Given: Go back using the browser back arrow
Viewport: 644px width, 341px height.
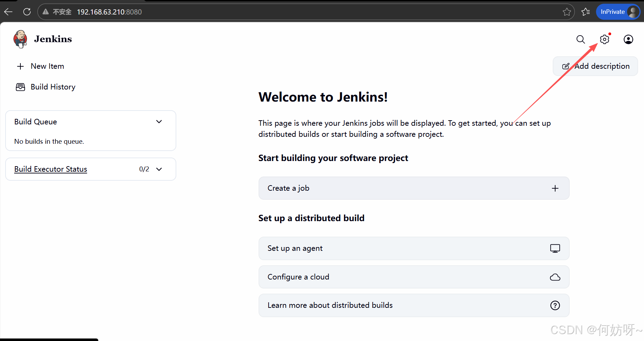Looking at the screenshot, I should (x=8, y=12).
